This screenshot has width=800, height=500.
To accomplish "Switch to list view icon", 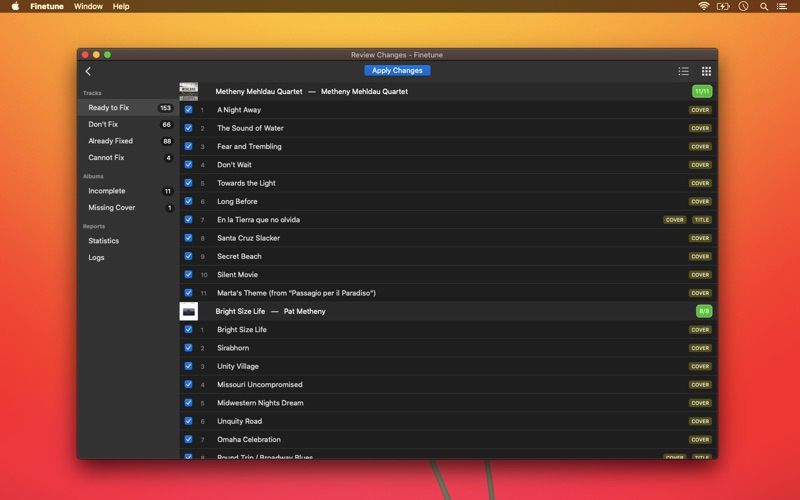I will (684, 71).
